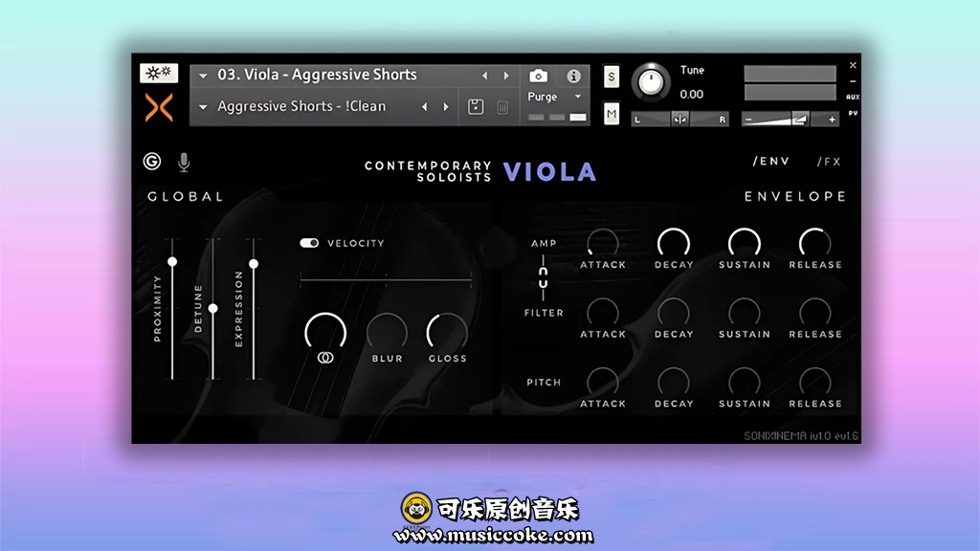The image size is (980, 551).
Task: Toggle the AUX sends panel
Action: (x=853, y=97)
